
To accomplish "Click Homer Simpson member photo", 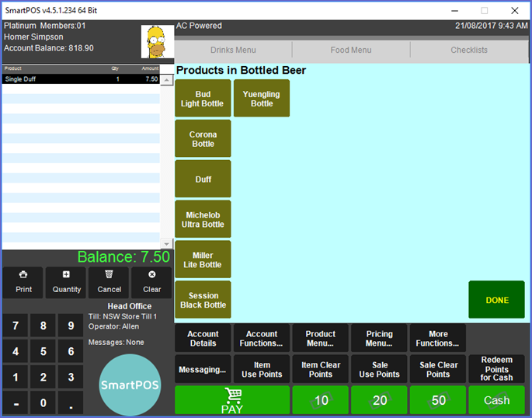I will click(x=158, y=42).
